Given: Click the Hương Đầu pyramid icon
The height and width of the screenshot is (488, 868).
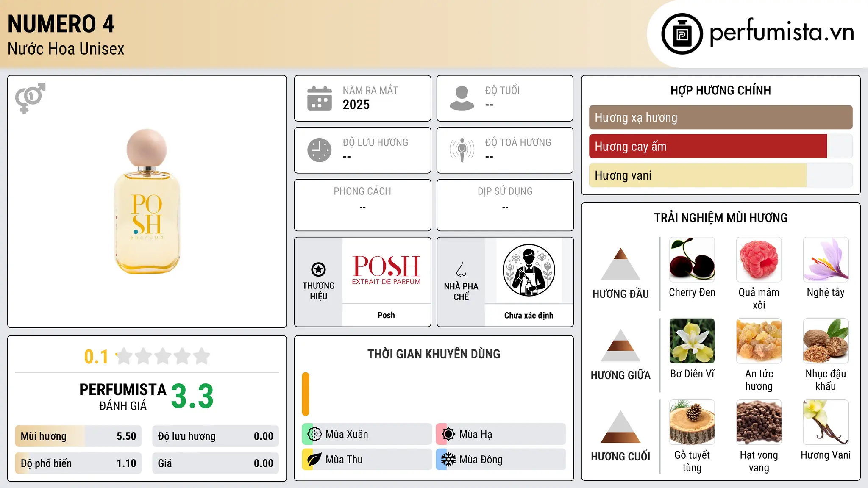Looking at the screenshot, I should [620, 264].
